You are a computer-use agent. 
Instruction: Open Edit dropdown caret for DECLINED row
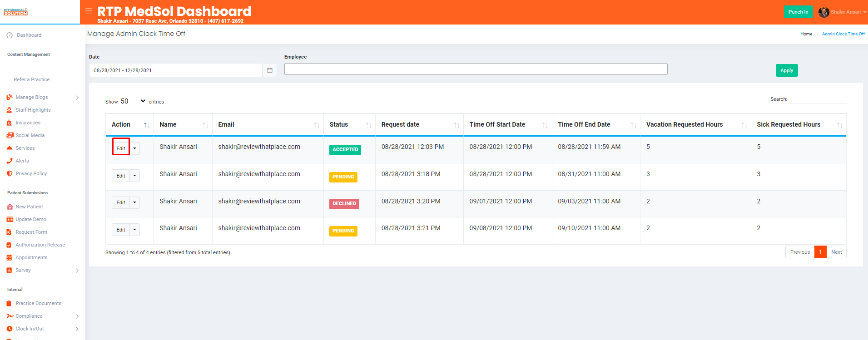[x=134, y=202]
